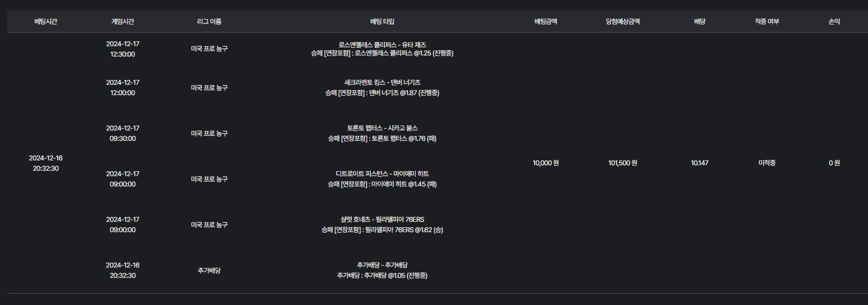
Task: Click the 추가배당 @1.05 bet entry
Action: tap(382, 276)
